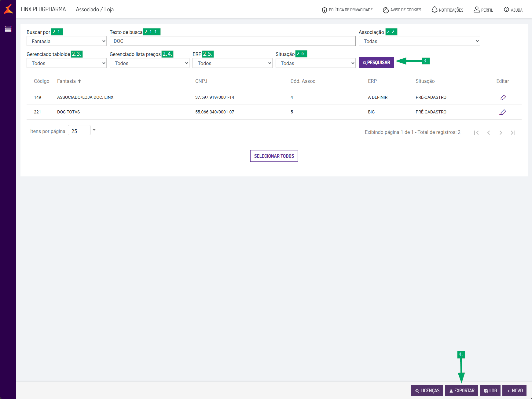Go to the next results page
Screen dimensions: 532x399
(x=501, y=133)
